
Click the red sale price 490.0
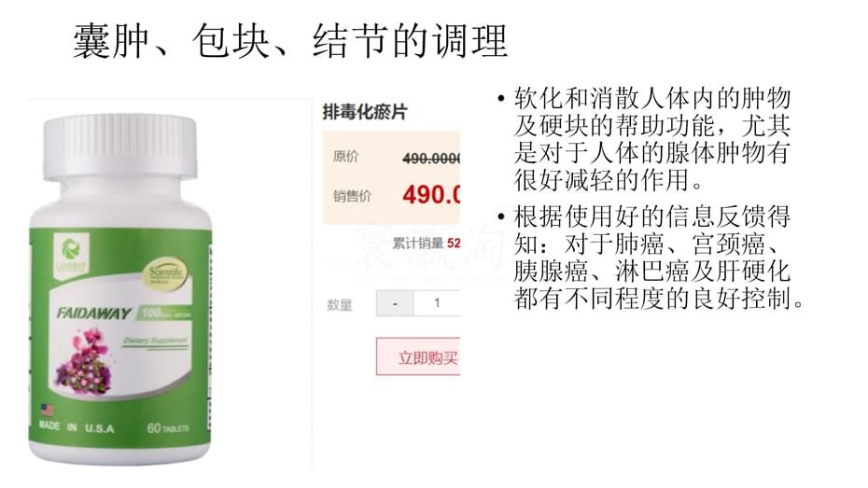pyautogui.click(x=431, y=195)
